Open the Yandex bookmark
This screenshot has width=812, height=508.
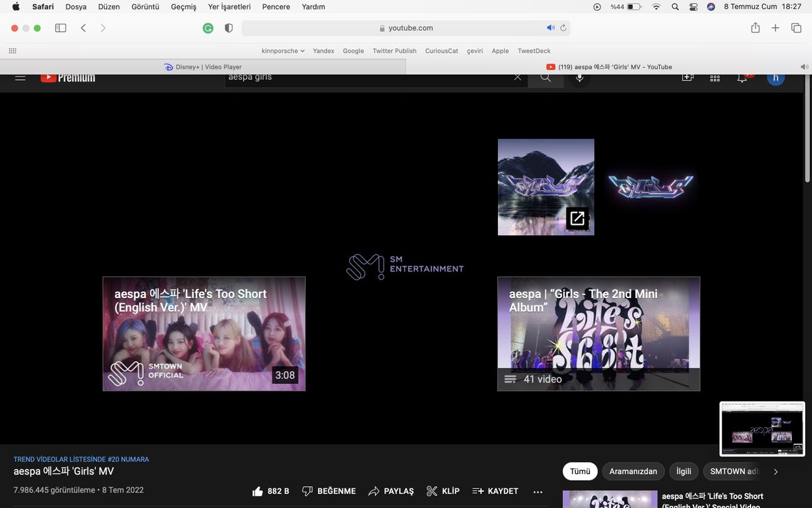coord(323,51)
